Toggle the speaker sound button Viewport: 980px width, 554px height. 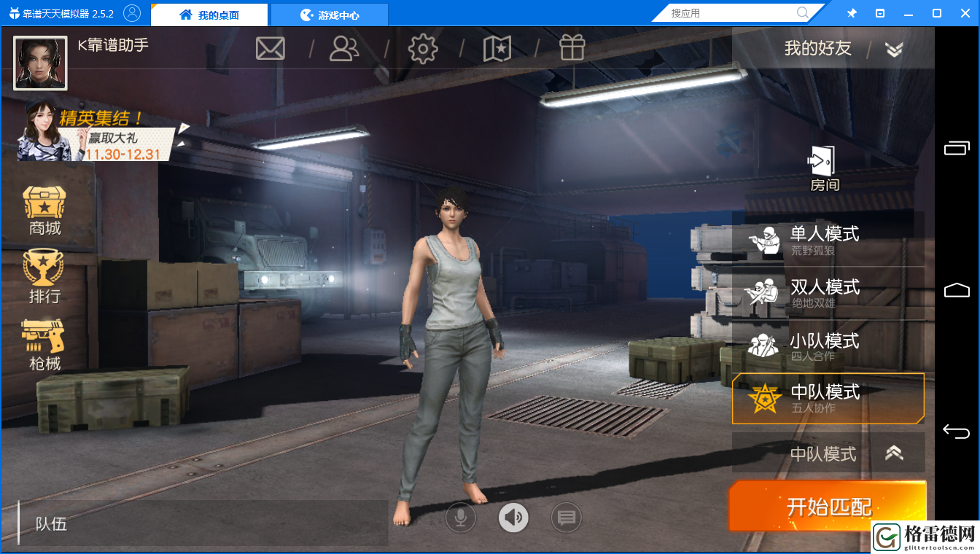(x=513, y=518)
